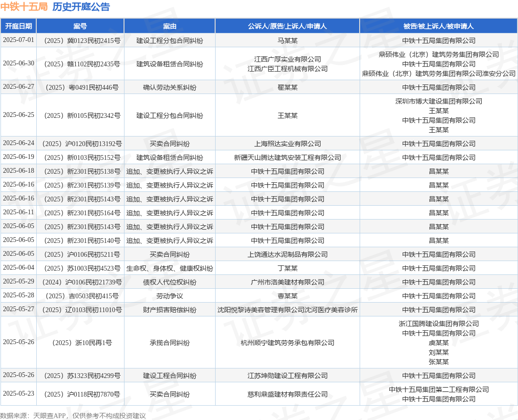This screenshot has width=518, height=420.
Task: Click the plaintiff 沈阳悦黎诗美容管理有限公司沈河医疗美容诊所
Action: coord(288,310)
